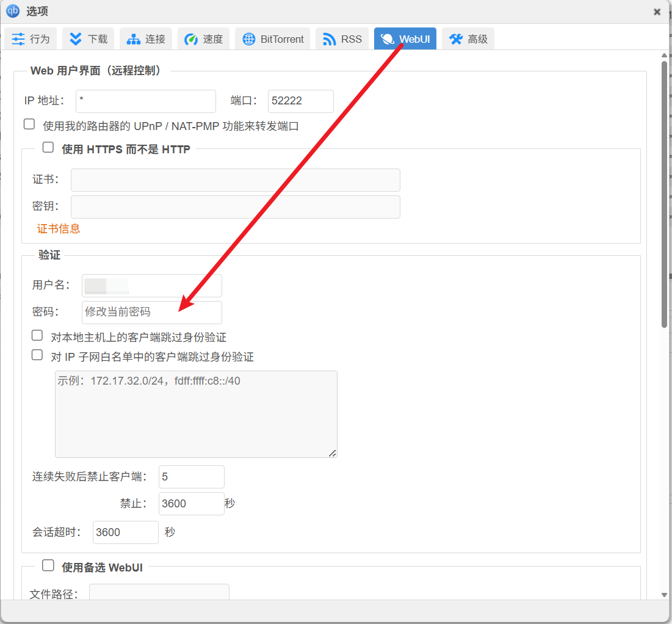
Task: Open the 证书信息 link
Action: coord(59,229)
